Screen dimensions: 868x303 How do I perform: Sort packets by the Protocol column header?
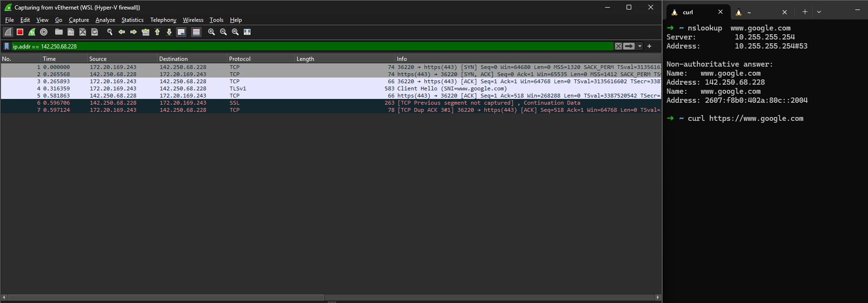pos(261,59)
